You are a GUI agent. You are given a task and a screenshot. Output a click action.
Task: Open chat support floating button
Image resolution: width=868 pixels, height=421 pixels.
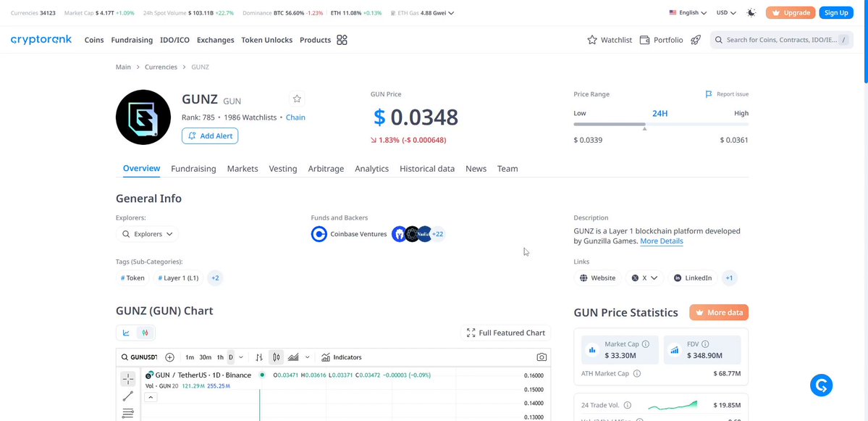pyautogui.click(x=822, y=385)
